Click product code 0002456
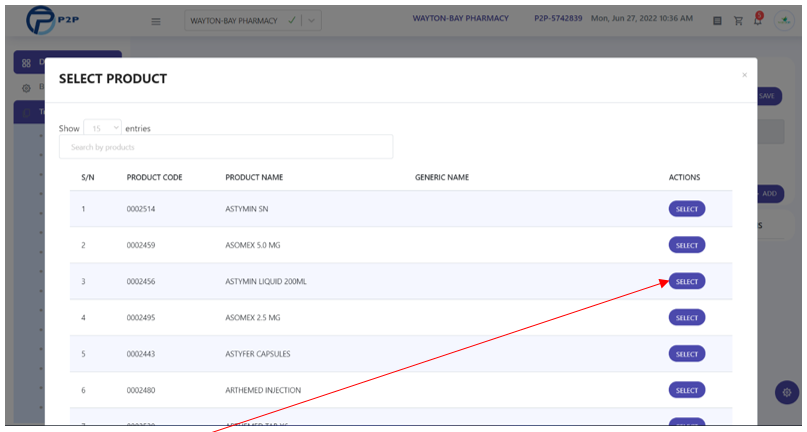 [141, 282]
